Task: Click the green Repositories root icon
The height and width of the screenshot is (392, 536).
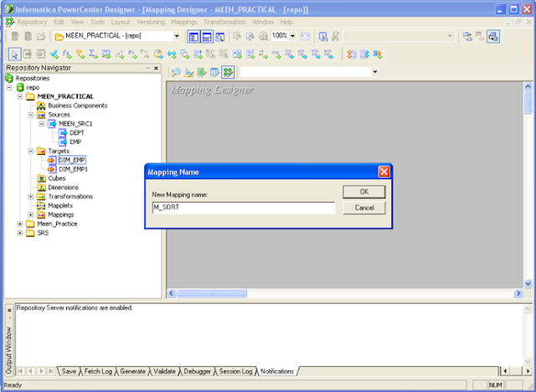Action: click(x=9, y=78)
